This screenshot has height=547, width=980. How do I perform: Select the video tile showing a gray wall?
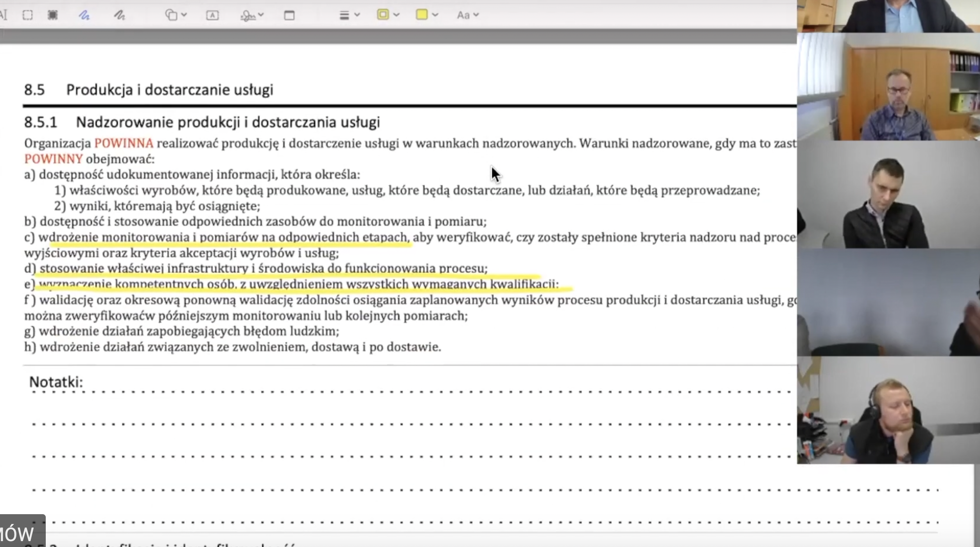tap(888, 302)
